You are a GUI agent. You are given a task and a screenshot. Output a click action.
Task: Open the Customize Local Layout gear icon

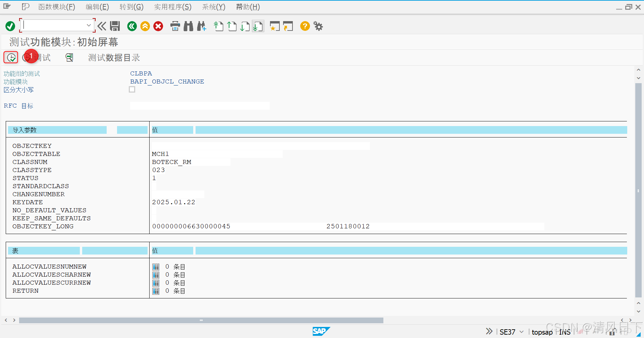(318, 26)
